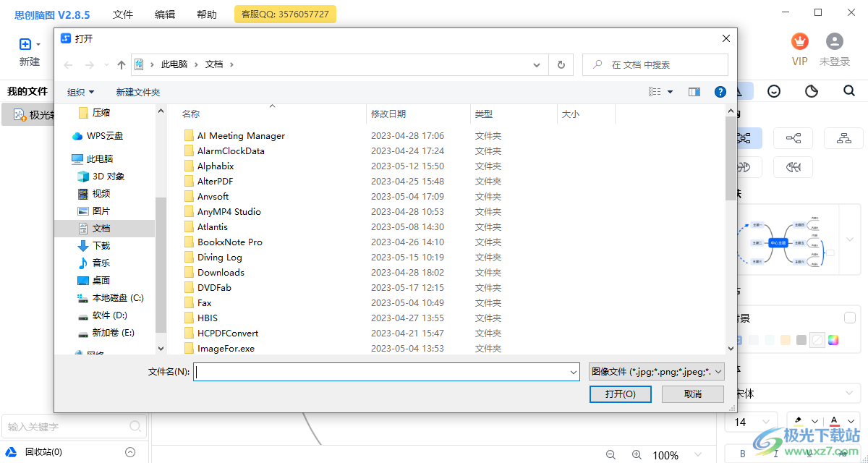The image size is (868, 463).
Task: Click the 思创脑图 icon in dialog title
Action: (66, 38)
